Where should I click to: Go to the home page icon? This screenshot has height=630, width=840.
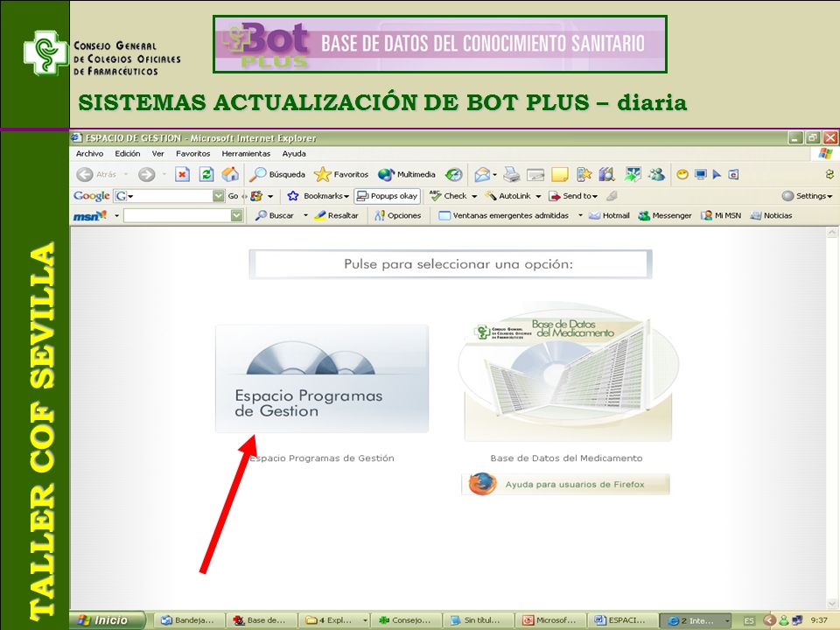[x=230, y=175]
